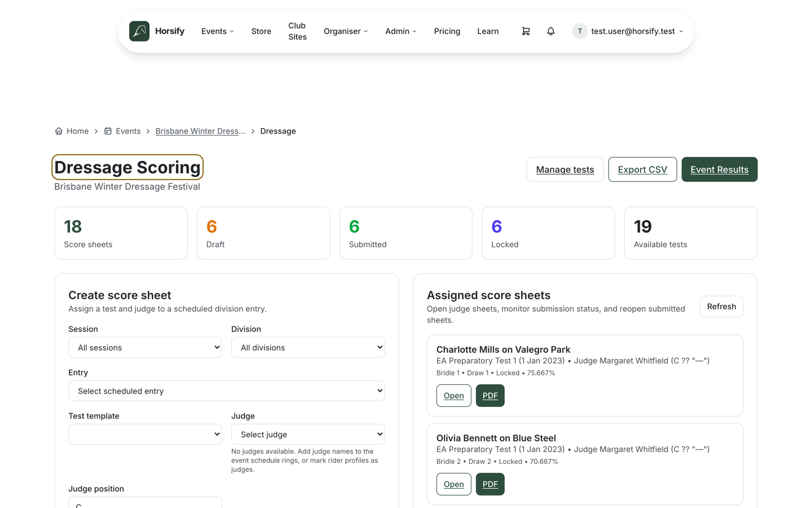This screenshot has height=508, width=812.
Task: Expand the Admin nav menu
Action: (x=401, y=31)
